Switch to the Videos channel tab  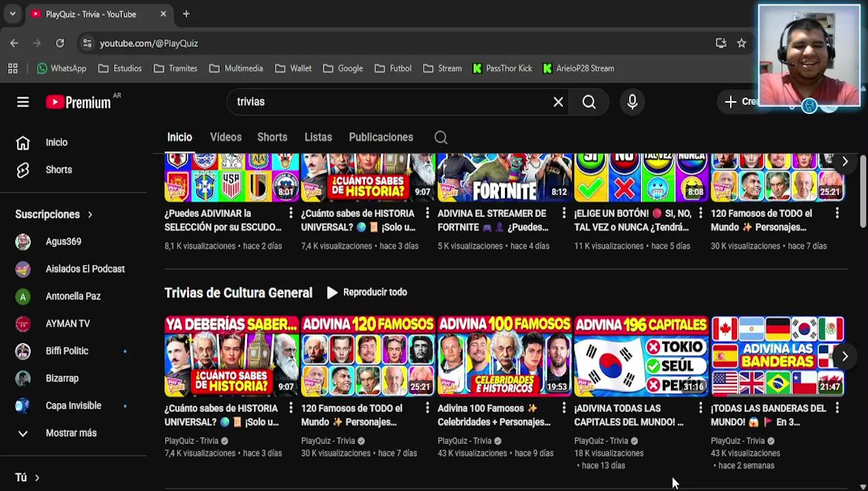[226, 137]
